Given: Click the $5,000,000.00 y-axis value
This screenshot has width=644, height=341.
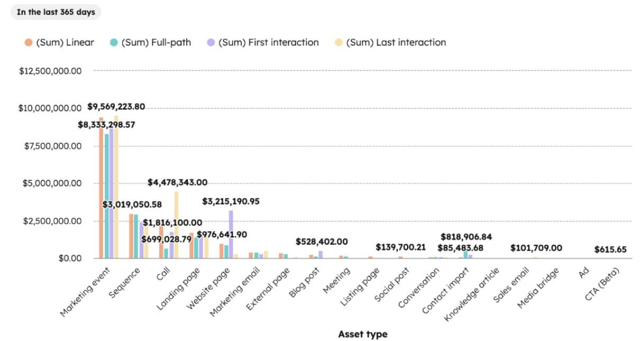Looking at the screenshot, I should pos(53,183).
